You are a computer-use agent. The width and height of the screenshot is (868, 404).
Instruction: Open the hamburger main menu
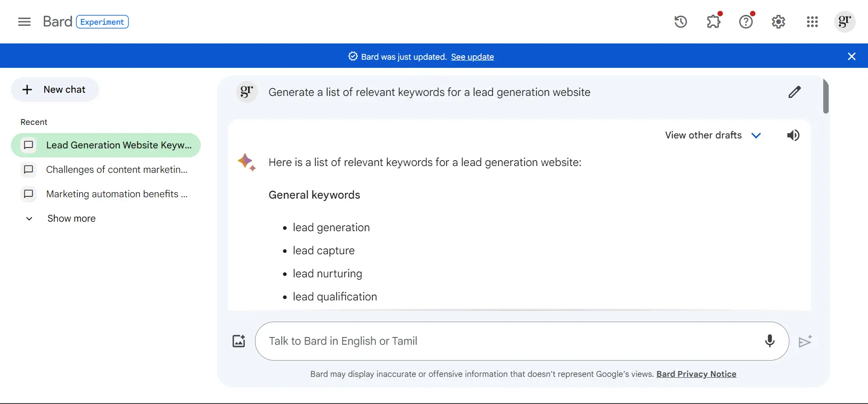point(24,22)
